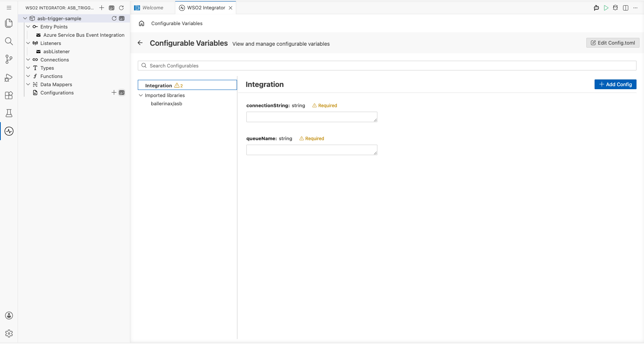Collapse the Listeners tree section
Screen dimensions: 644x344
coord(28,43)
